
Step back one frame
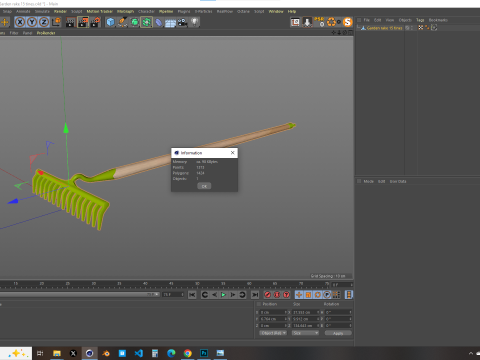click(x=214, y=295)
